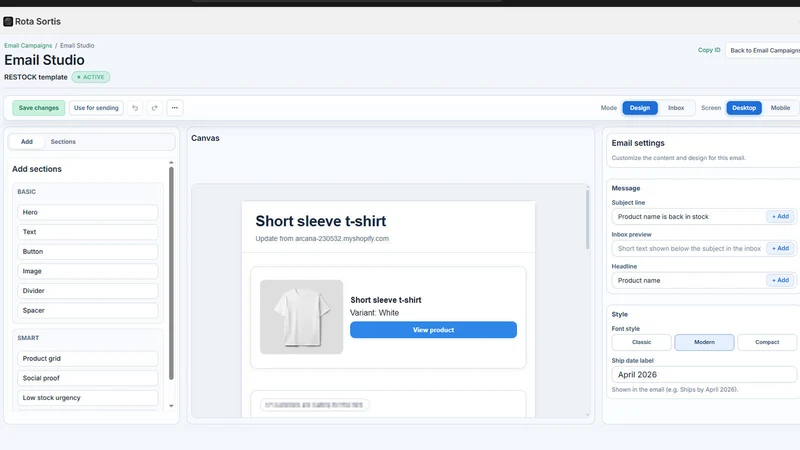Click RESTOCK template title text
This screenshot has width=800, height=450.
36,77
